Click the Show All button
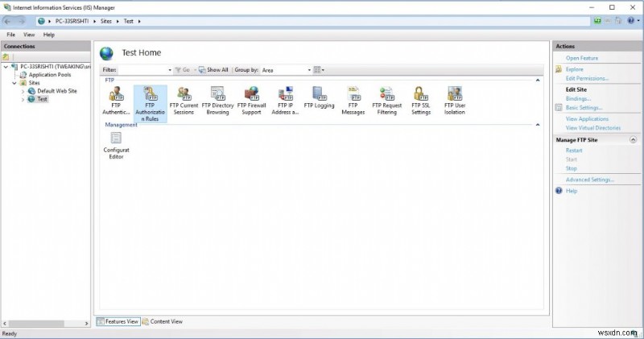The image size is (644, 339). click(213, 70)
